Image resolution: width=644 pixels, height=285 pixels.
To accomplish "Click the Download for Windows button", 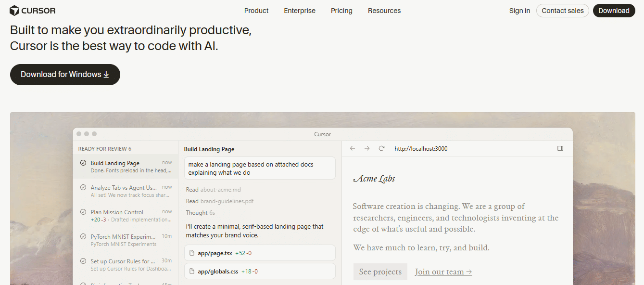I will tap(65, 75).
